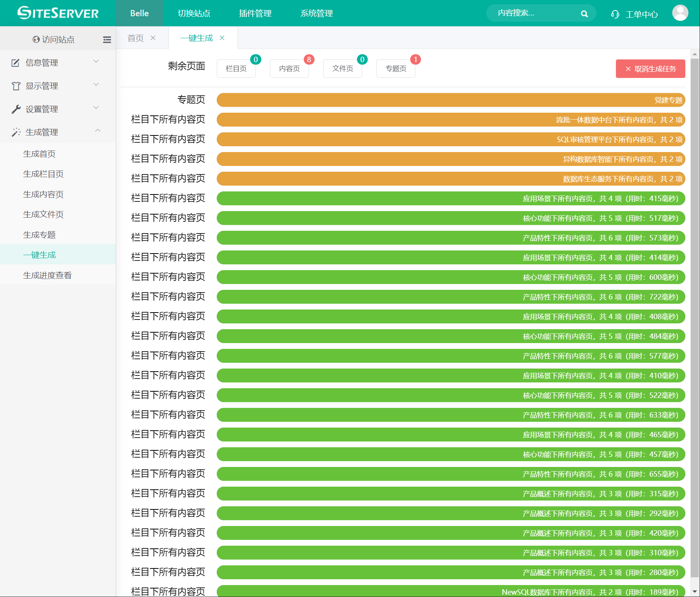This screenshot has height=597, width=700.
Task: Toggle the sidebar collapse hamburger icon
Action: [x=107, y=39]
